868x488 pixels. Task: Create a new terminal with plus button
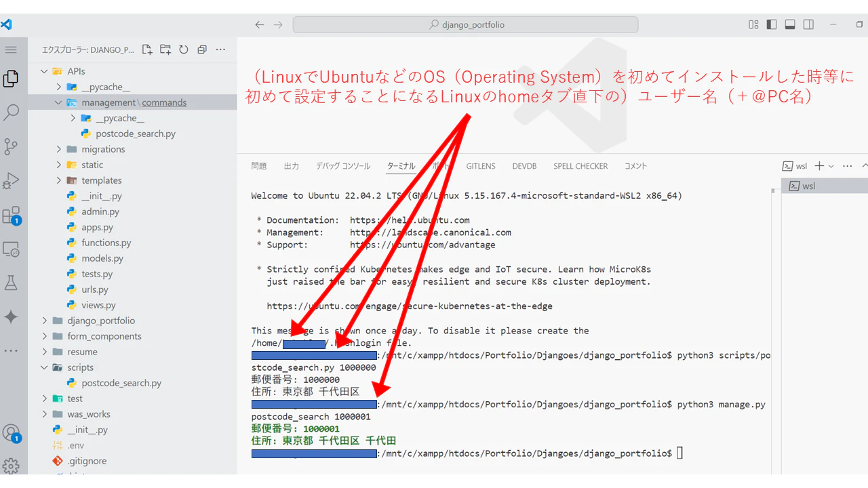(819, 166)
